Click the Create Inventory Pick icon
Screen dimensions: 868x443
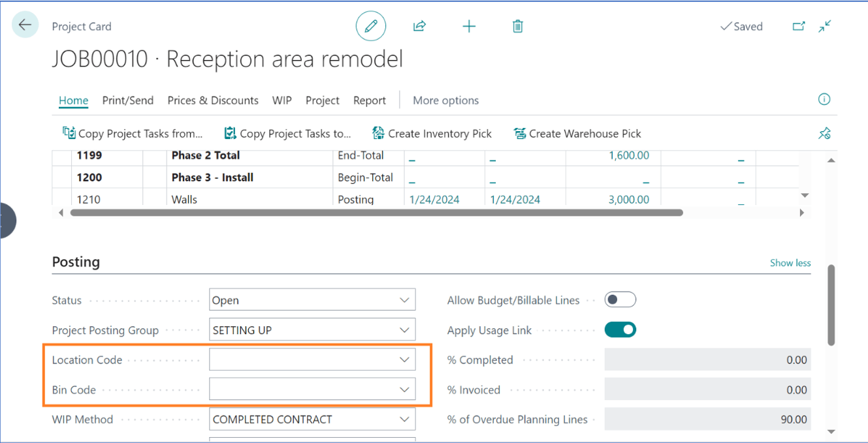(378, 133)
